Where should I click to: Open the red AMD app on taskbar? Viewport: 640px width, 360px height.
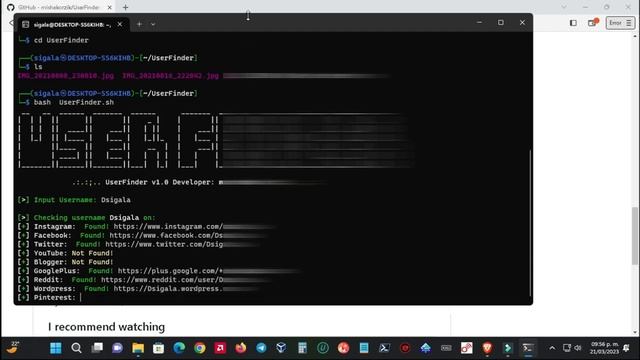pos(220,348)
